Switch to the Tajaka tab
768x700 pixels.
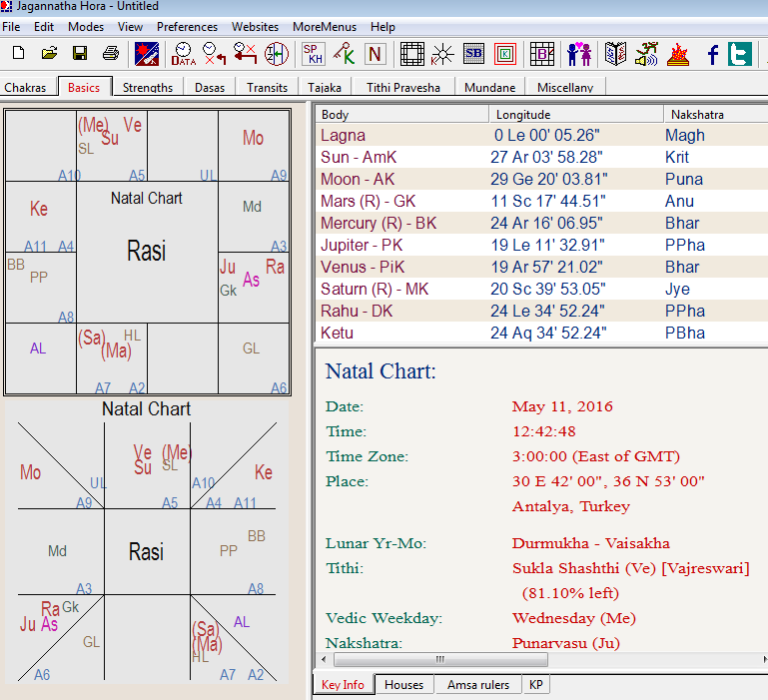(325, 87)
